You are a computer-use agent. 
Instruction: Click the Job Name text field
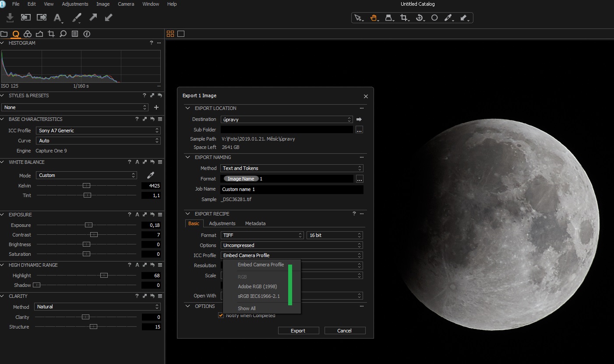(x=292, y=189)
